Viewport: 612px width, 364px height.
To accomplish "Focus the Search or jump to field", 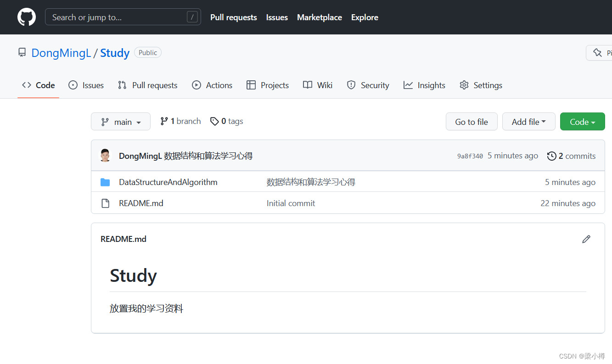I will tap(123, 17).
